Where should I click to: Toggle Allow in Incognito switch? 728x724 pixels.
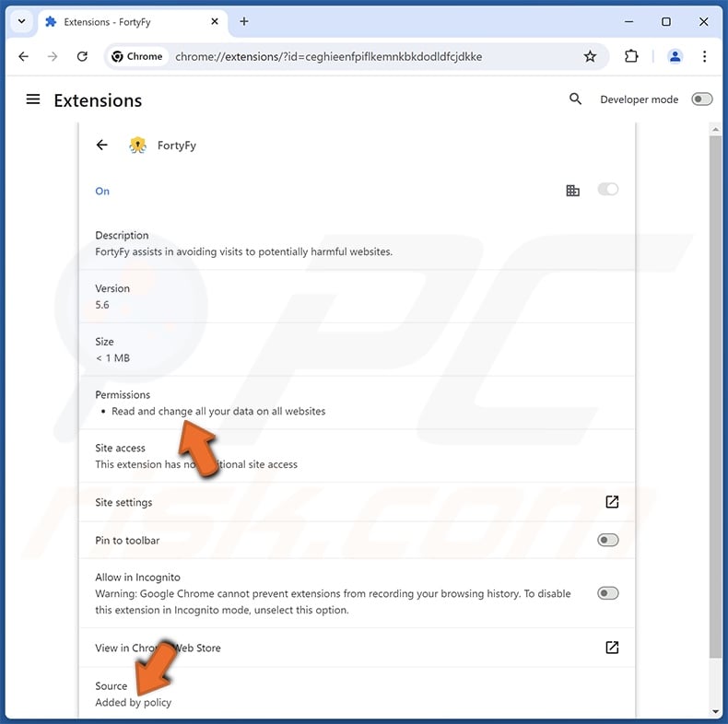[608, 593]
